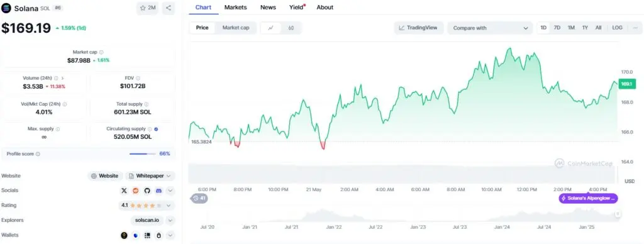Open Solana's GitHub social link
This screenshot has width=644, height=244.
(147, 191)
